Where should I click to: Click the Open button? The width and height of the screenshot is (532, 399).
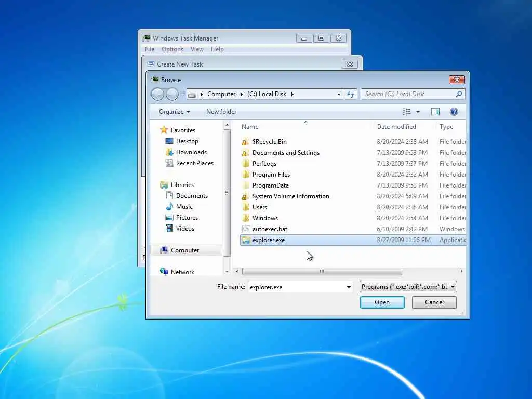382,302
